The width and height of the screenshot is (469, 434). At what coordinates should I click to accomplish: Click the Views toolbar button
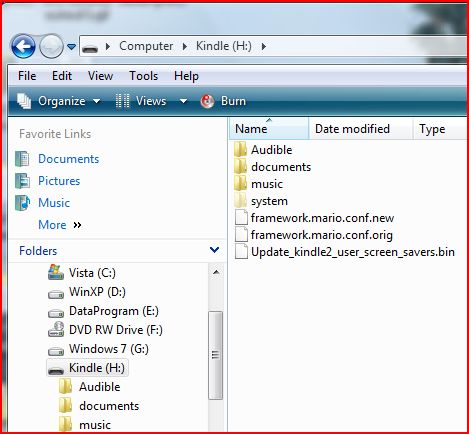click(x=151, y=101)
